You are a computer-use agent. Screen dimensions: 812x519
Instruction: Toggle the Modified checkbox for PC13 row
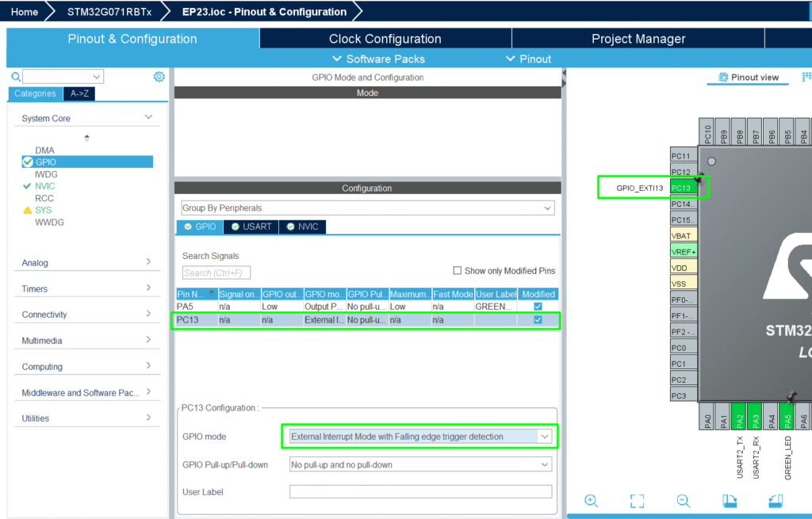coord(538,320)
